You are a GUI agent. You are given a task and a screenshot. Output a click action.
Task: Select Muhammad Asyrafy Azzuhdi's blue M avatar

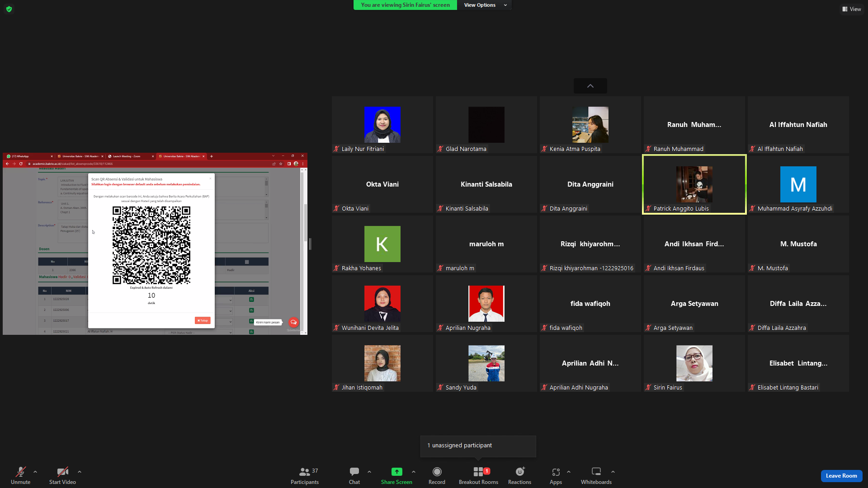pyautogui.click(x=798, y=184)
